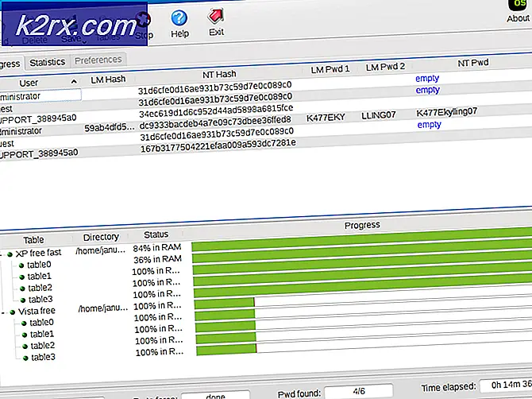Click the cracked NT password K477Ekylling07

point(446,112)
